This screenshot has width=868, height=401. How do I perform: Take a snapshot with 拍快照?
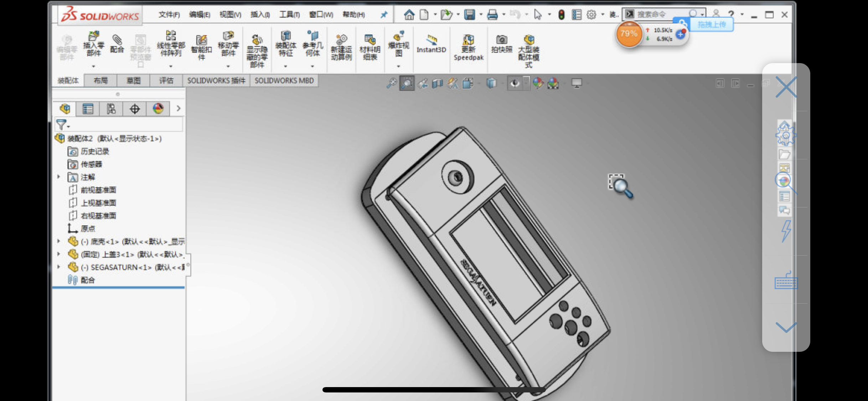coord(501,44)
